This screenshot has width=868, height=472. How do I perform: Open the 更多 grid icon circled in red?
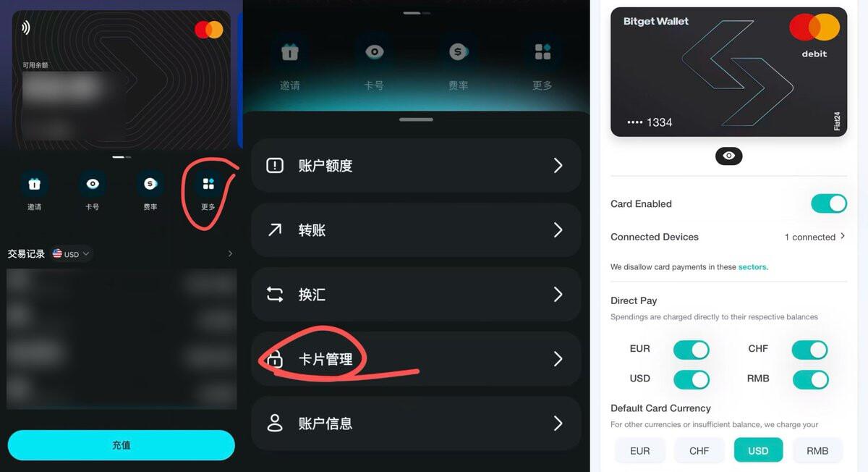coord(208,184)
